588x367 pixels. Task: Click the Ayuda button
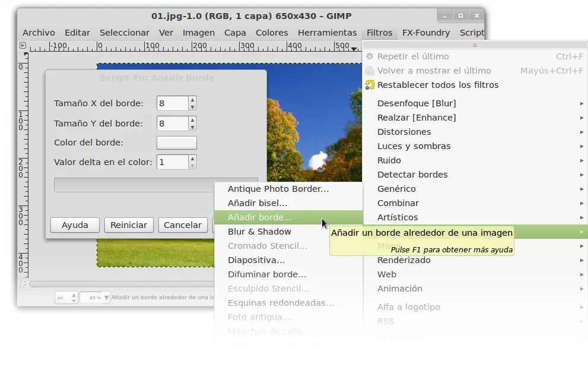[75, 225]
